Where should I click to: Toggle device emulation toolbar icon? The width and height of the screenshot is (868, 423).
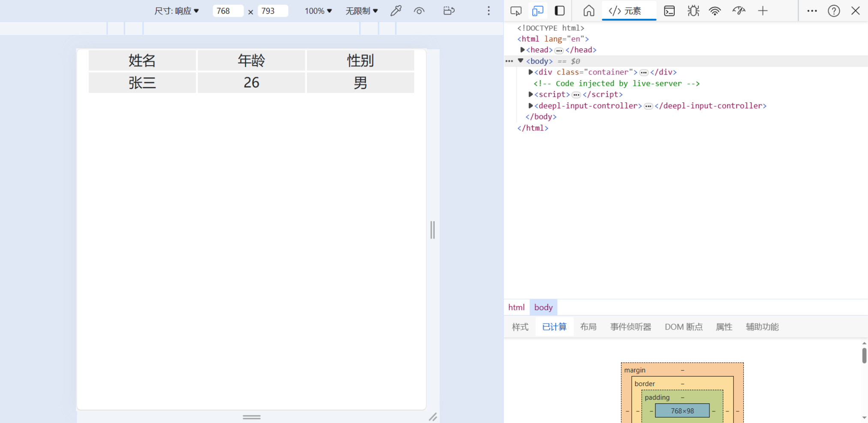pyautogui.click(x=538, y=11)
